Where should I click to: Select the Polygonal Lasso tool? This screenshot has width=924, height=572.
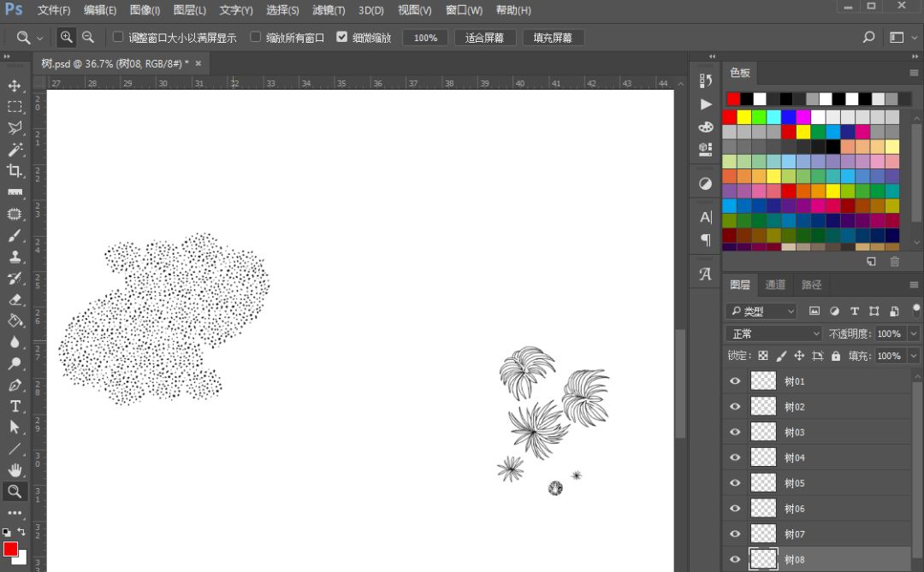click(15, 128)
